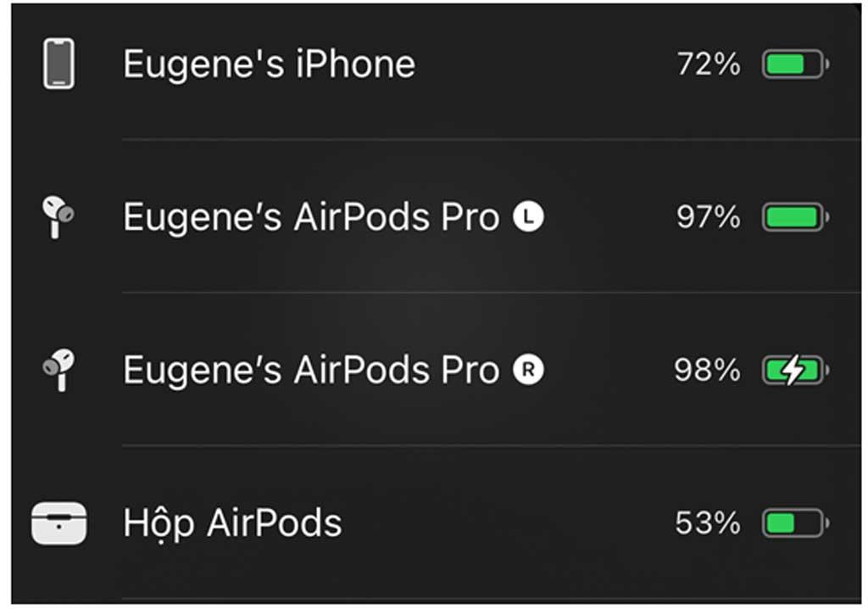Click the divider under Eugene's iPhone row
Image resolution: width=868 pixels, height=609 pixels.
[491, 139]
